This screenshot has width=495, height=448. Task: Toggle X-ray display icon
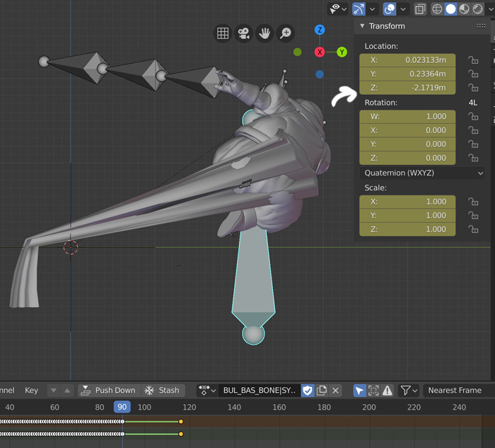[420, 9]
